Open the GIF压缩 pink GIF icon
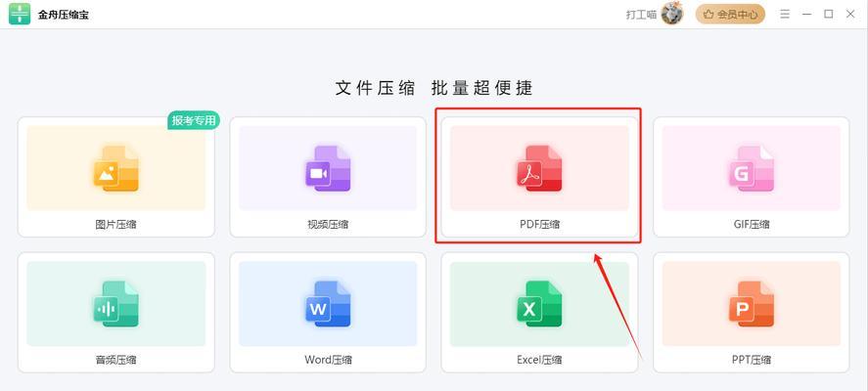Viewport: 868px width, 391px height. pos(752,168)
